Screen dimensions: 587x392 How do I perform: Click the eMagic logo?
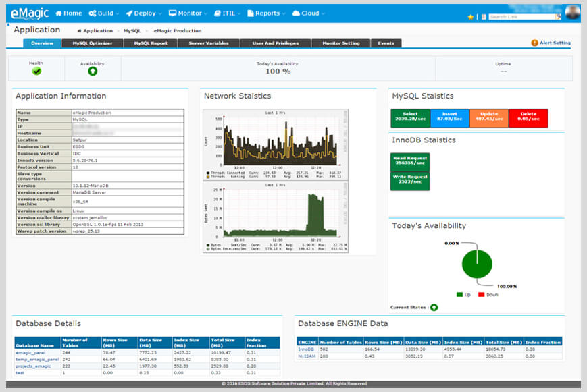coord(30,13)
